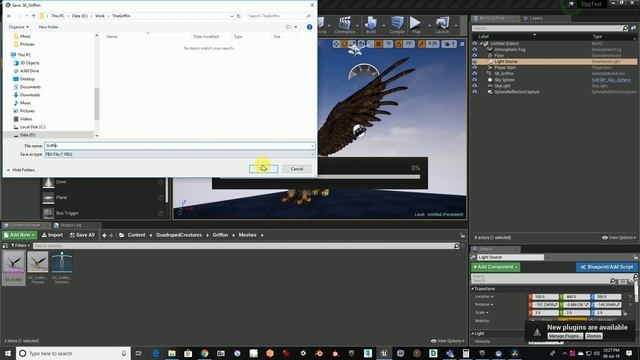This screenshot has width=640, height=360.
Task: Click the Compile toolbar icon
Action: tap(397, 24)
